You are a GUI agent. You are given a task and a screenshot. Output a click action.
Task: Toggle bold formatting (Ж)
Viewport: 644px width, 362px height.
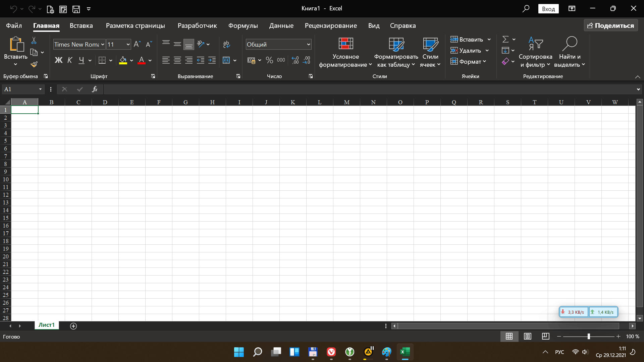tap(58, 60)
